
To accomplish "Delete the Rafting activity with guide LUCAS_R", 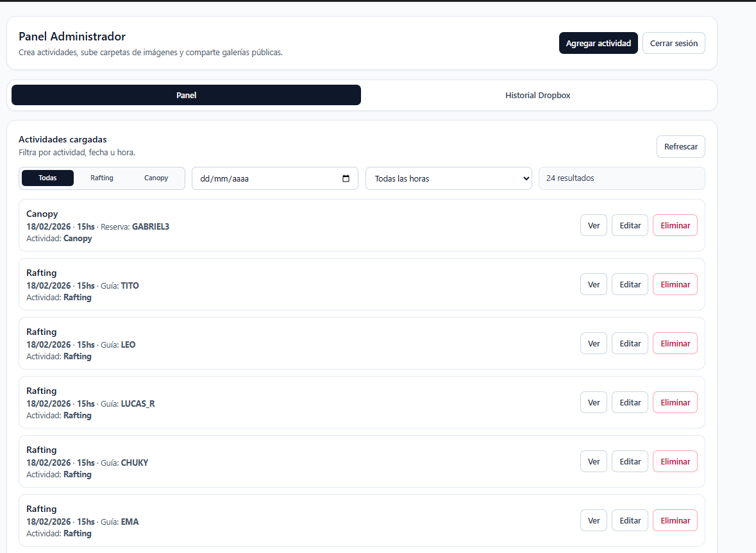I will (x=675, y=402).
